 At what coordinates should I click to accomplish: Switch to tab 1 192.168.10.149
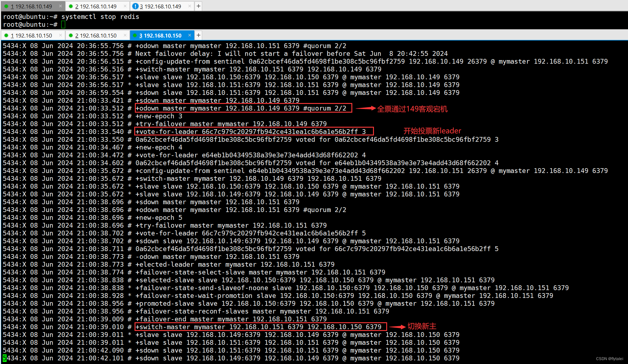(x=33, y=6)
